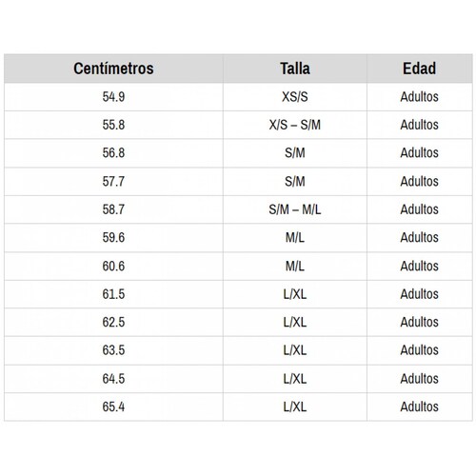This screenshot has height=476, width=476.
Task: Click the 65.4 centimeters cell
Action: coord(113,407)
